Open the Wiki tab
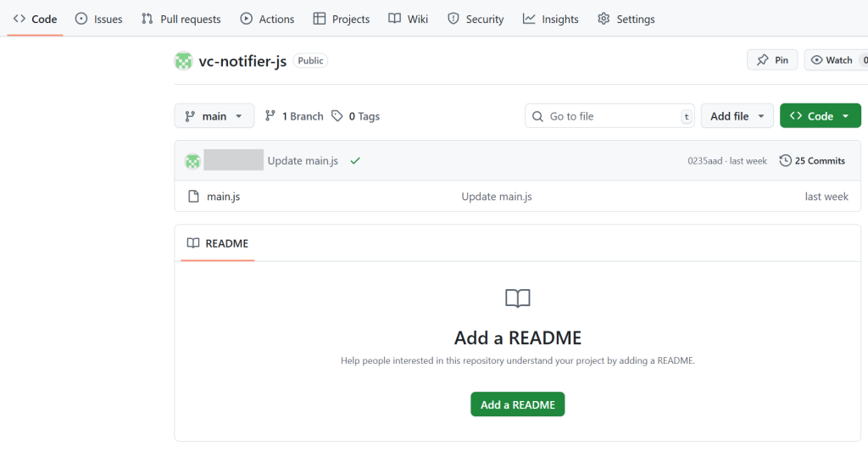Viewport: 868px width, 468px height. tap(409, 19)
